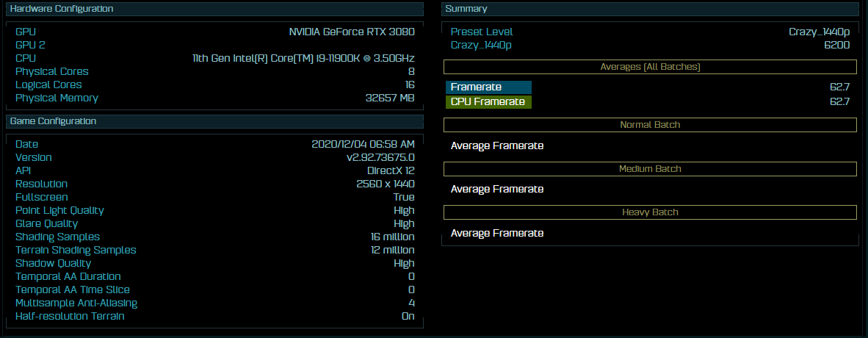Select the Heavy Batch bar
Image resolution: width=868 pixels, height=338 pixels.
[x=650, y=212]
